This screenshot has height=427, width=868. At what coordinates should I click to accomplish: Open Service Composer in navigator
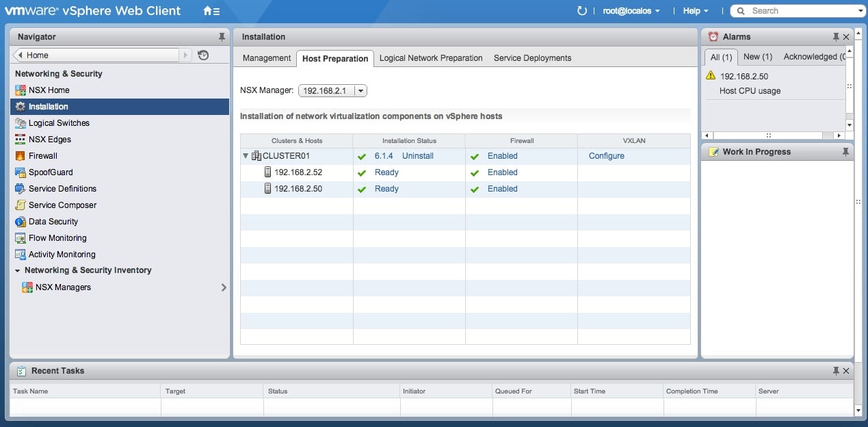[x=62, y=205]
